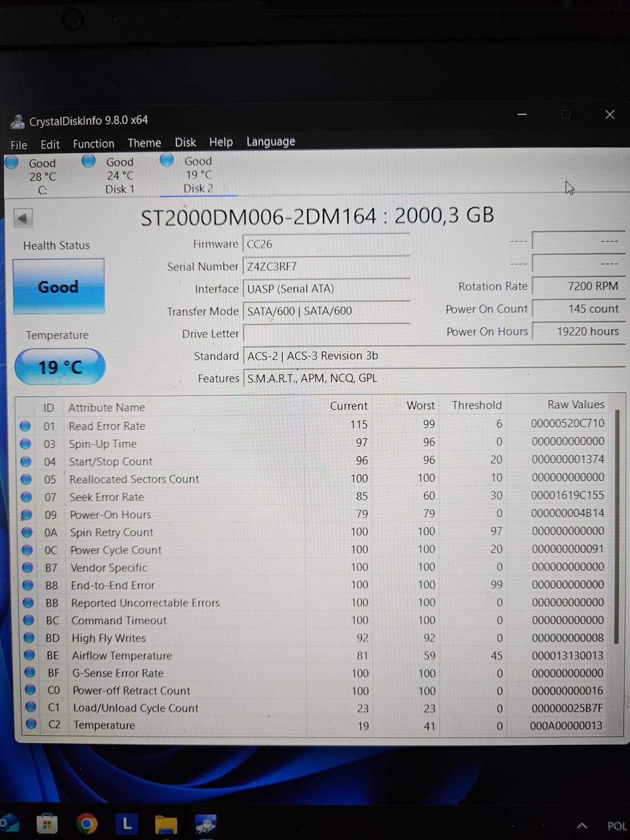This screenshot has height=840, width=630.
Task: Click the status dot for G-Sense Error Rate
Action: pyautogui.click(x=30, y=673)
